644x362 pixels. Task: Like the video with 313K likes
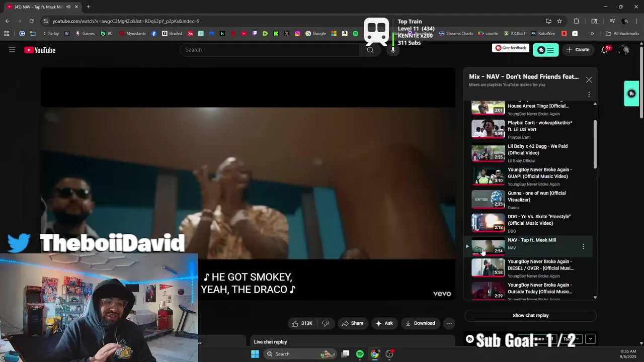[x=302, y=323]
